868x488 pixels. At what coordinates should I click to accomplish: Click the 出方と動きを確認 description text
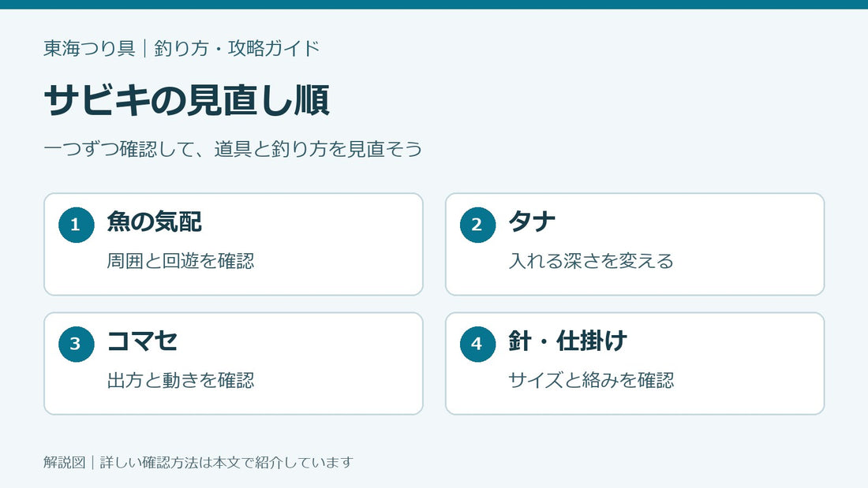[x=181, y=380]
